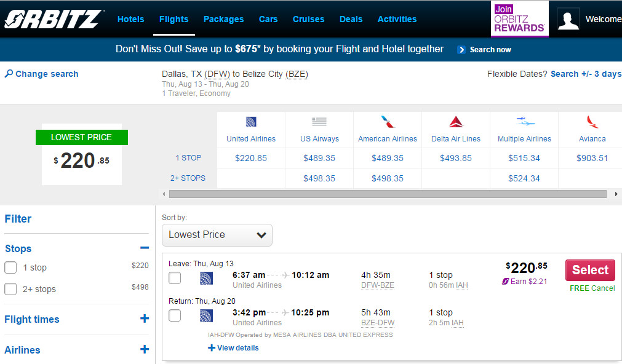Select the United Airlines column header
Screen dimensions: 622x364
251,139
